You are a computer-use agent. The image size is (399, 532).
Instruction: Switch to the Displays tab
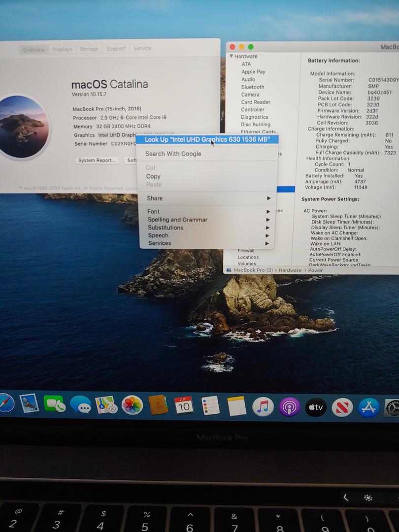click(62, 49)
